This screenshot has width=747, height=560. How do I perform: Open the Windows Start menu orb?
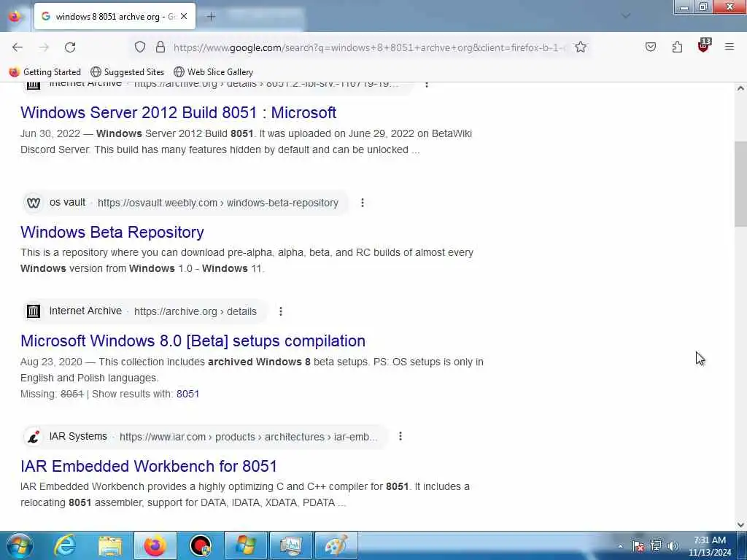(19, 545)
